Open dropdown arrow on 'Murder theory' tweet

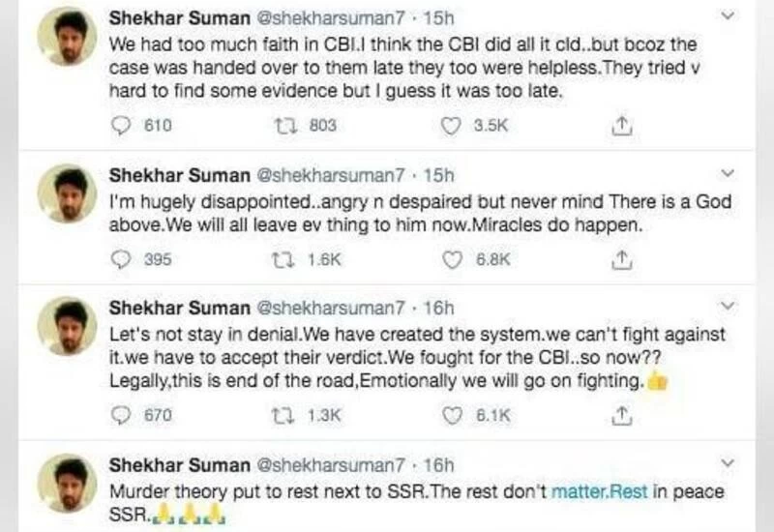(729, 462)
